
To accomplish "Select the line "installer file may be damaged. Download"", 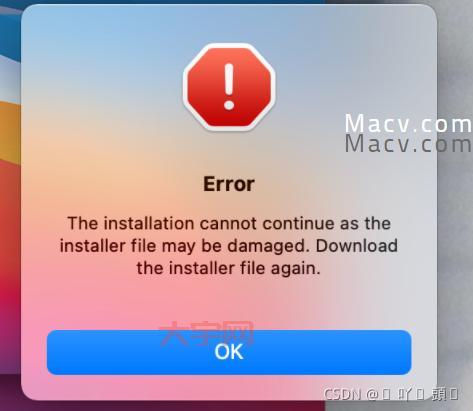I will click(x=229, y=246).
